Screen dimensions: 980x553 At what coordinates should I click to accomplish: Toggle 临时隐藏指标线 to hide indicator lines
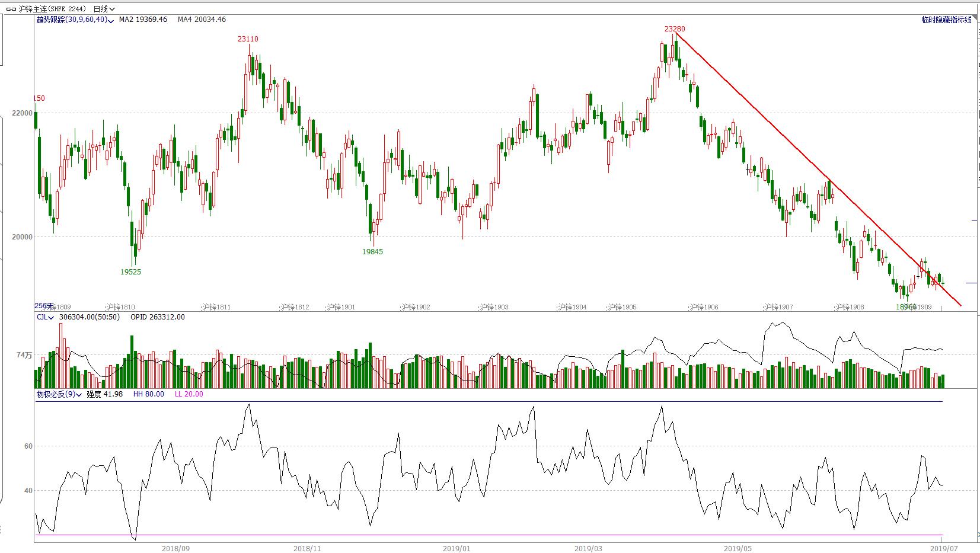[x=946, y=20]
